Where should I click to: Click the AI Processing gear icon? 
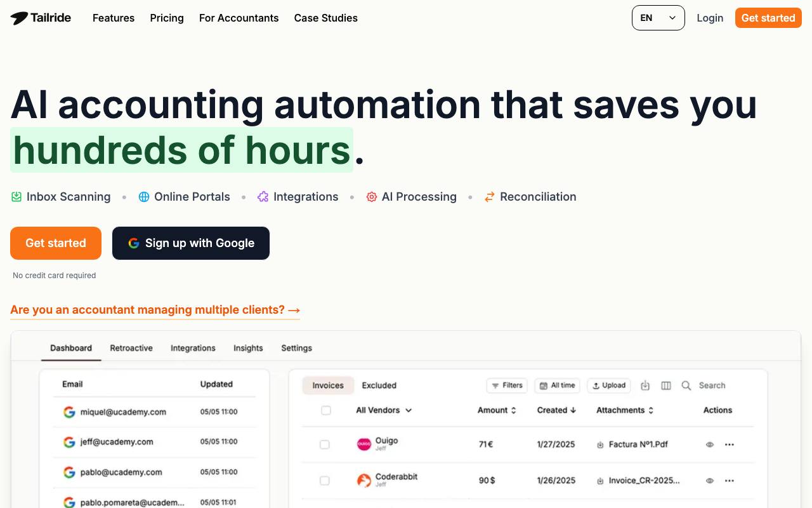[x=372, y=197]
